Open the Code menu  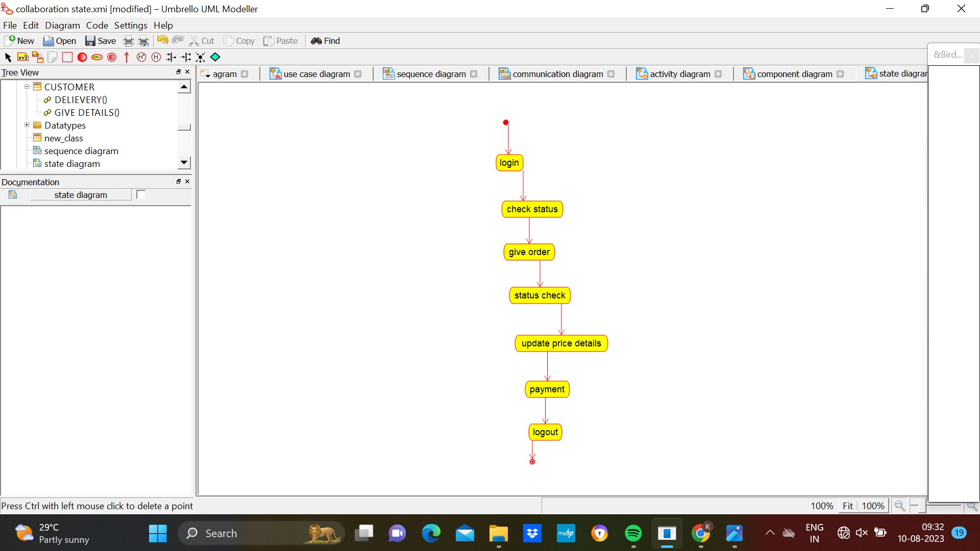point(97,25)
